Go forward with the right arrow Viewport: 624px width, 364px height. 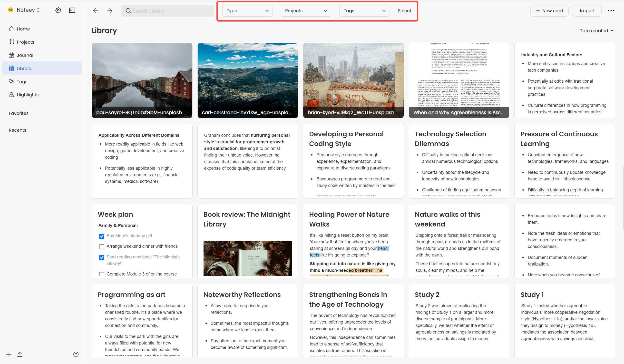pyautogui.click(x=110, y=11)
